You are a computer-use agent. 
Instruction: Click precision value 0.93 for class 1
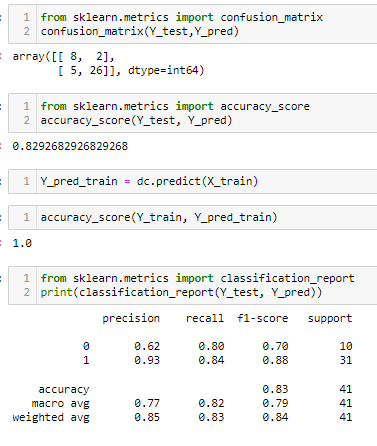[147, 360]
